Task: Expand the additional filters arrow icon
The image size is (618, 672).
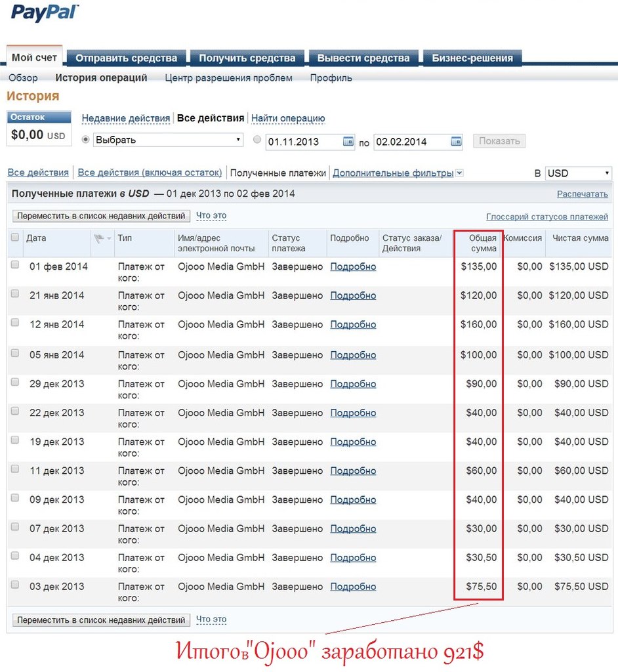Action: click(x=459, y=173)
